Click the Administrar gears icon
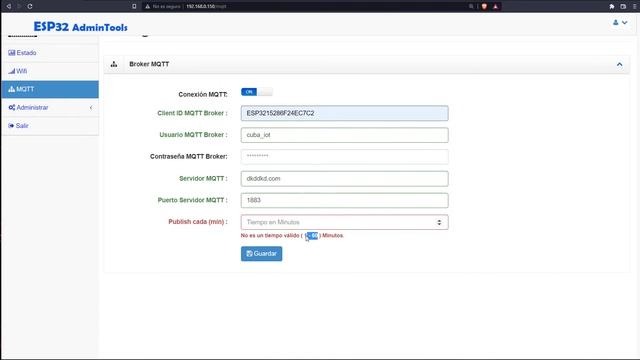640x360 pixels. pos(11,107)
